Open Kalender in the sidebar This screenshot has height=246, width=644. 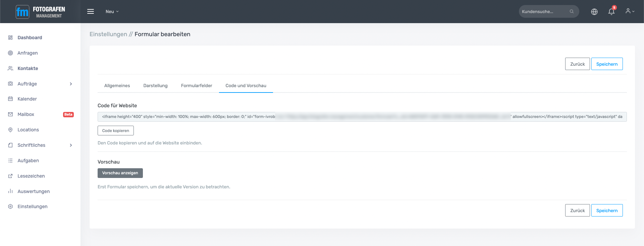27,99
